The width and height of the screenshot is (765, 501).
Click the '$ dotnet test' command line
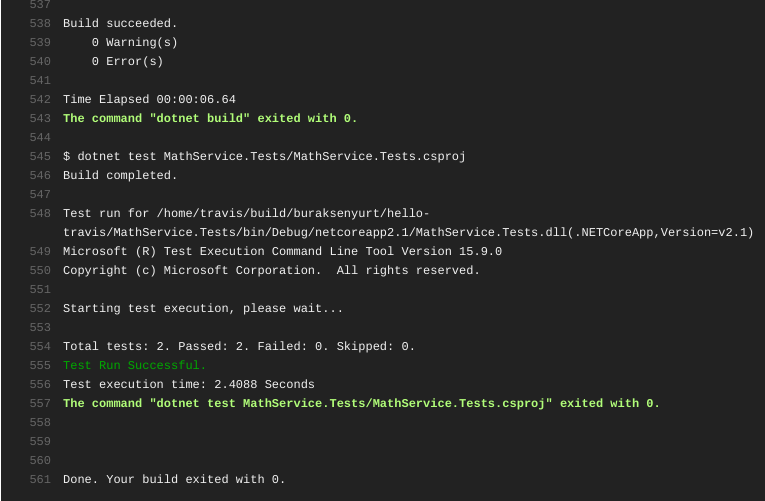[x=264, y=156]
